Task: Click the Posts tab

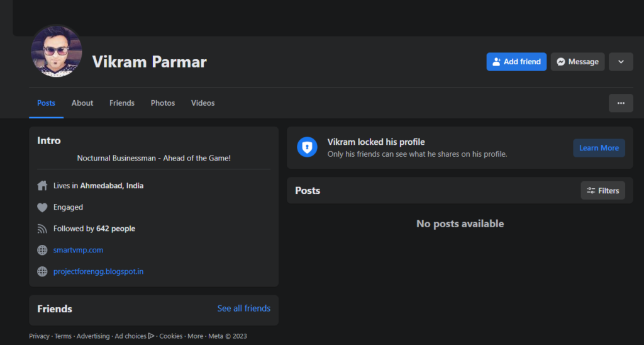Action: pos(46,103)
